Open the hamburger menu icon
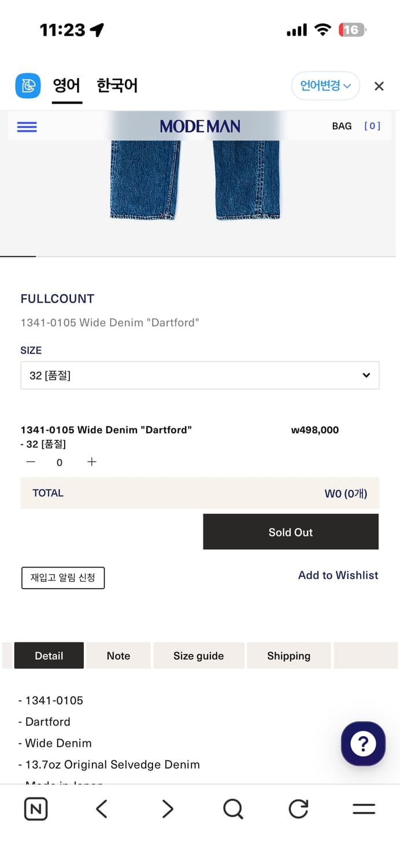Viewport: 400px width, 868px height. 27,127
